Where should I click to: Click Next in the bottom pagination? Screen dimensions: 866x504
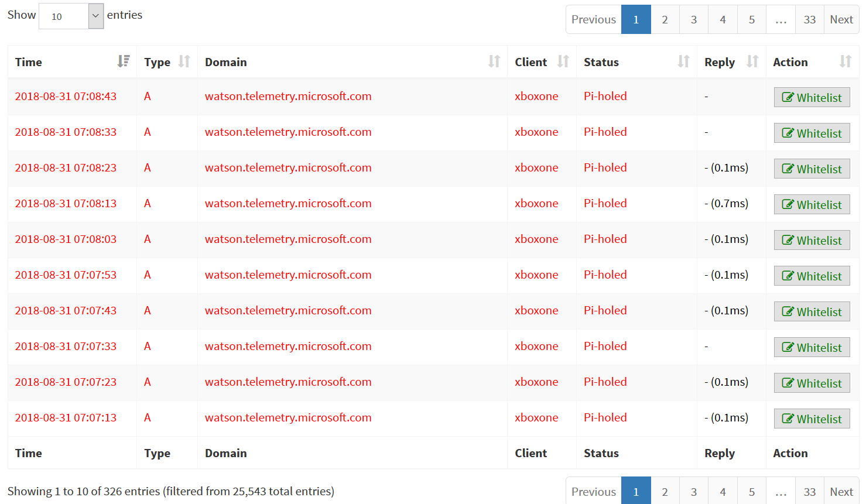coord(841,492)
